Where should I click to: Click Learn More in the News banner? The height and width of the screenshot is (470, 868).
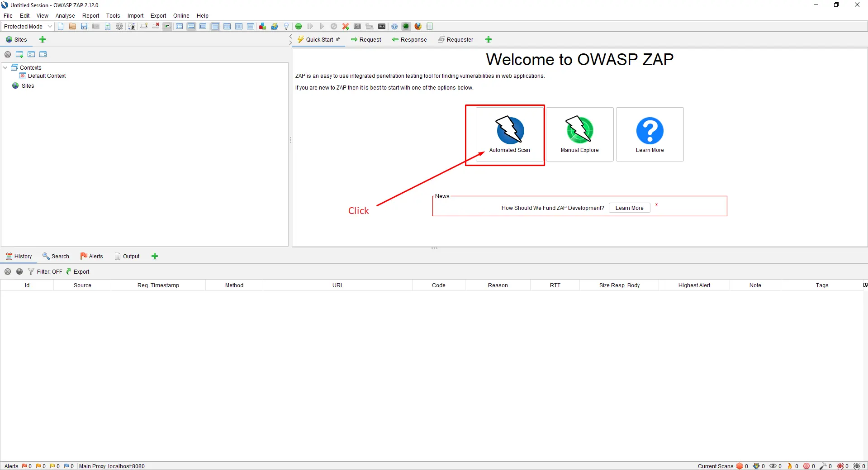point(629,208)
